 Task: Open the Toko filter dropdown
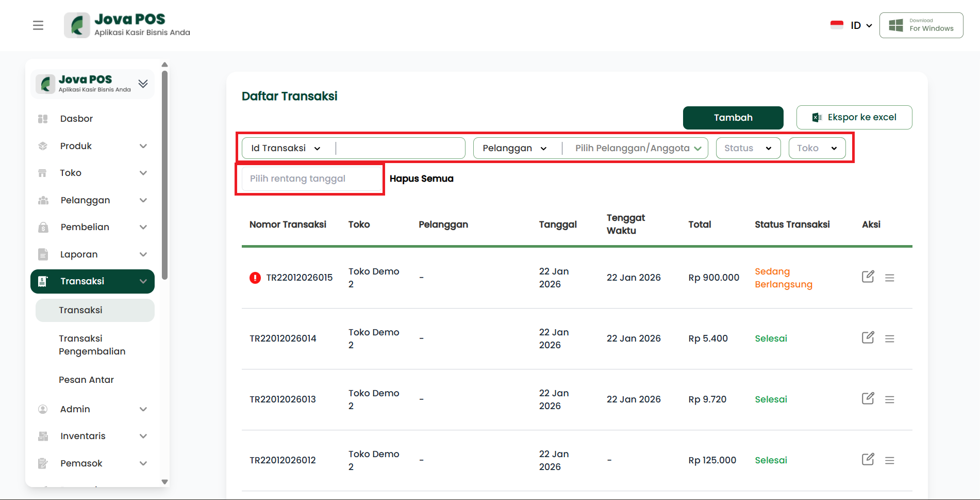817,149
